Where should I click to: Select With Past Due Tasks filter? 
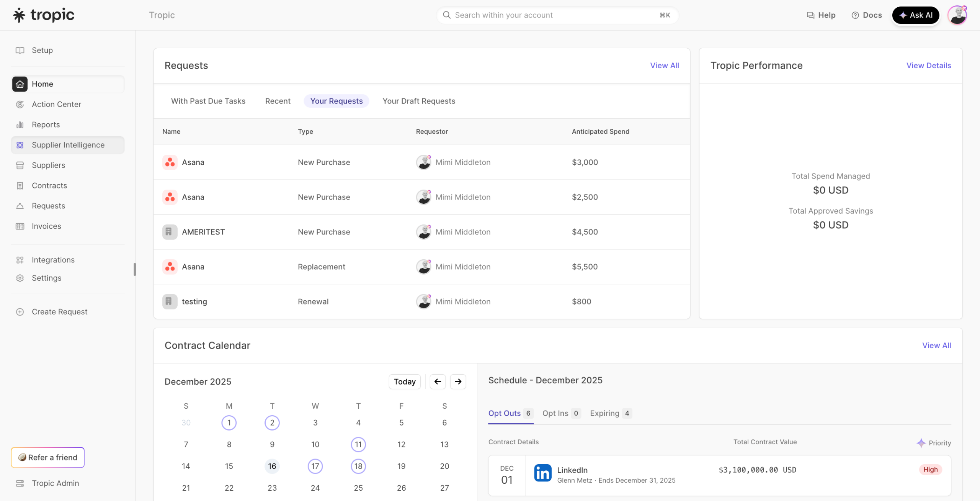[x=208, y=101]
